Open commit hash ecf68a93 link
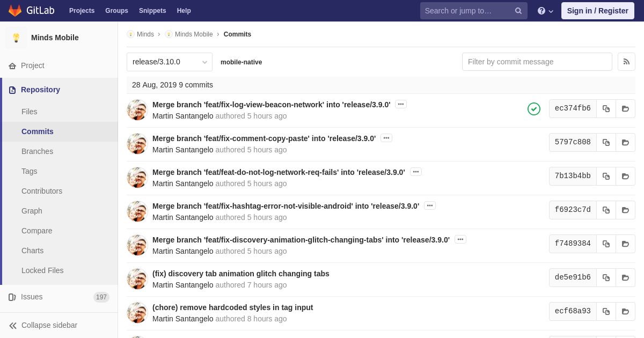644x338 pixels. pyautogui.click(x=573, y=311)
